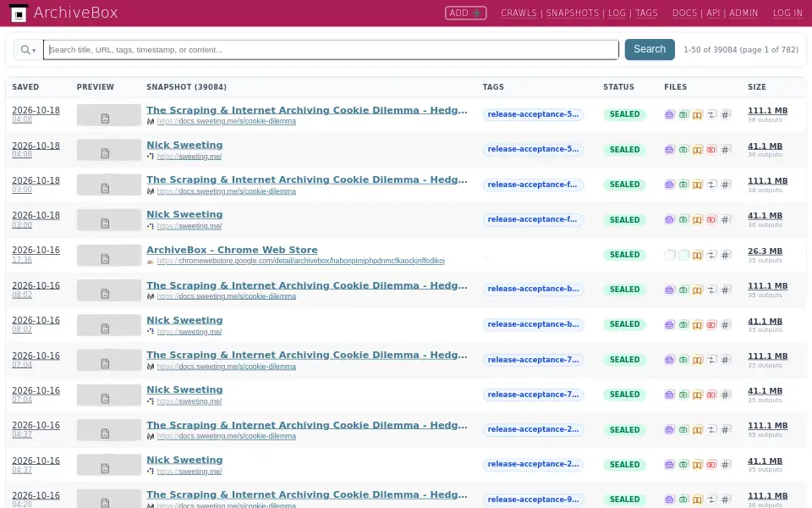Go to SNAPSHOTS in top navigation
Image resolution: width=812 pixels, height=508 pixels.
click(573, 13)
